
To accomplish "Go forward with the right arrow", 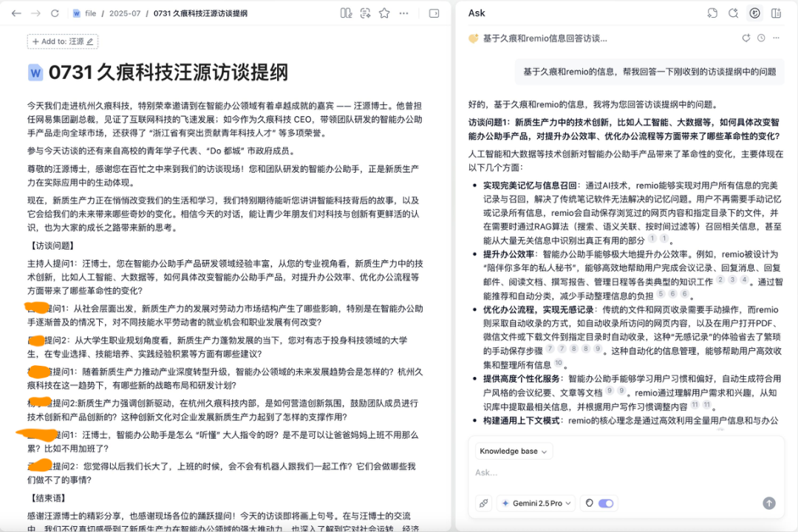I will [35, 13].
